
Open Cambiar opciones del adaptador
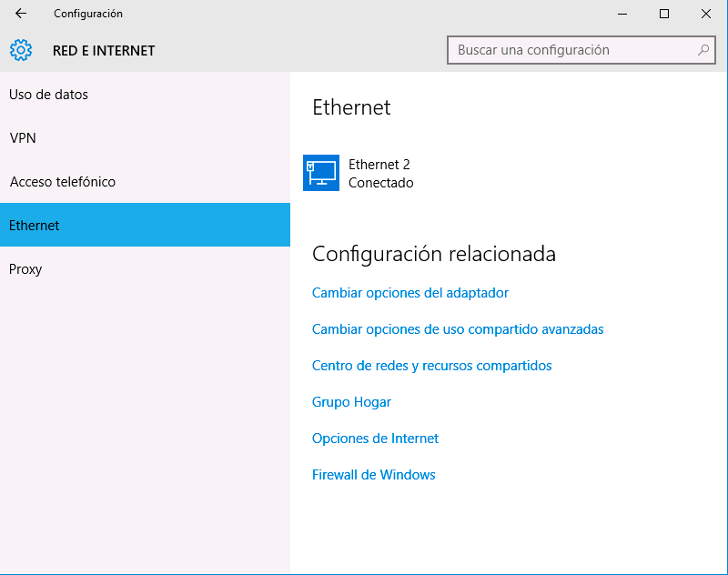(x=410, y=292)
